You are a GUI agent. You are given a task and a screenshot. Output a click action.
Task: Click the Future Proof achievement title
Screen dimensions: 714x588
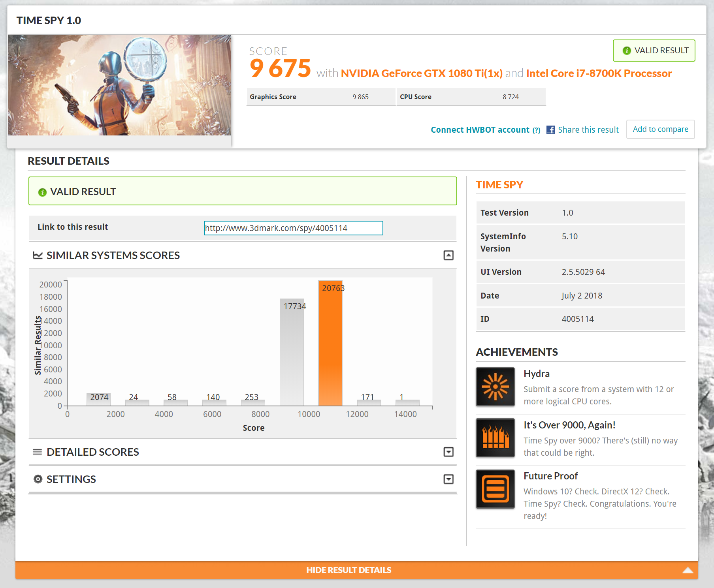click(x=551, y=476)
